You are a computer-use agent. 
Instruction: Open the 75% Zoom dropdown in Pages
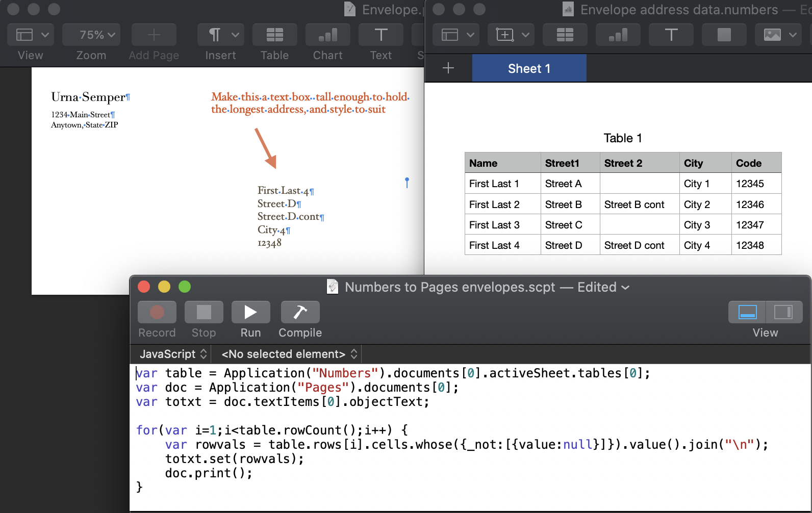pyautogui.click(x=91, y=35)
